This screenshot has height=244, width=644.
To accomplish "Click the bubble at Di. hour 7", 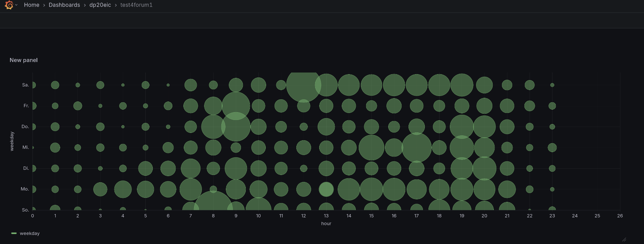I will [x=190, y=168].
